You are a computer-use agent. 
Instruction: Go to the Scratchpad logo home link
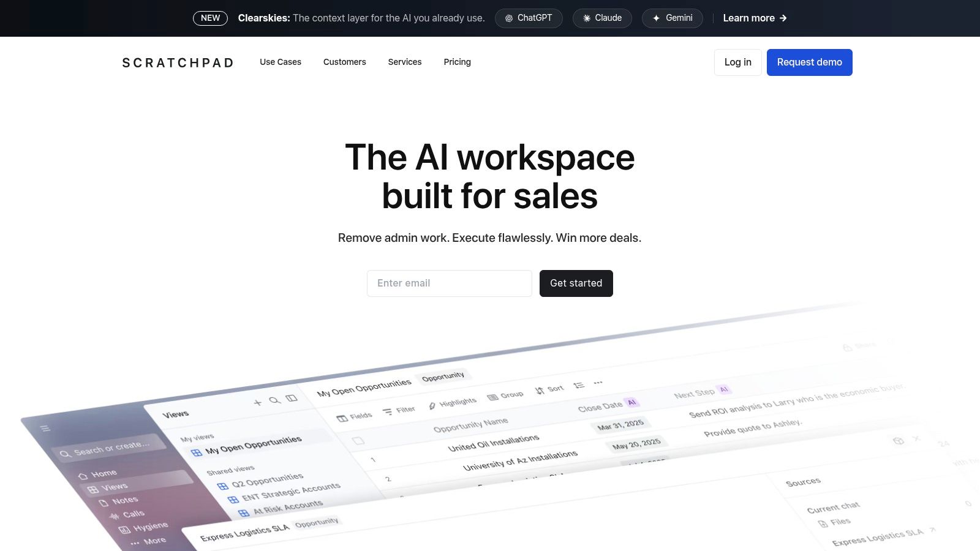click(178, 62)
